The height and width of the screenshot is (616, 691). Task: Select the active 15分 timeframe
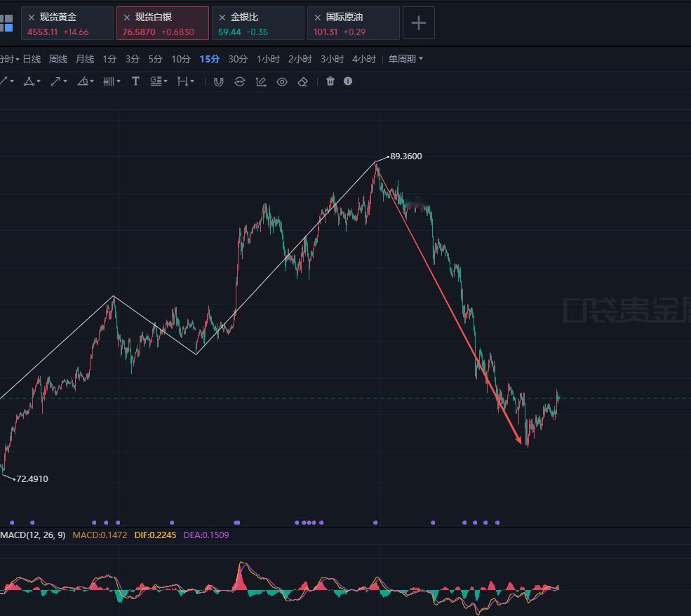[209, 59]
